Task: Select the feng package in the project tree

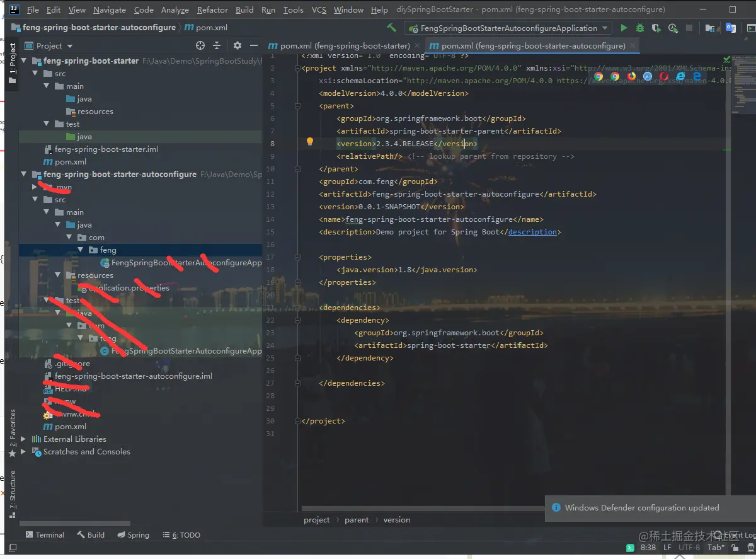Action: 102,250
